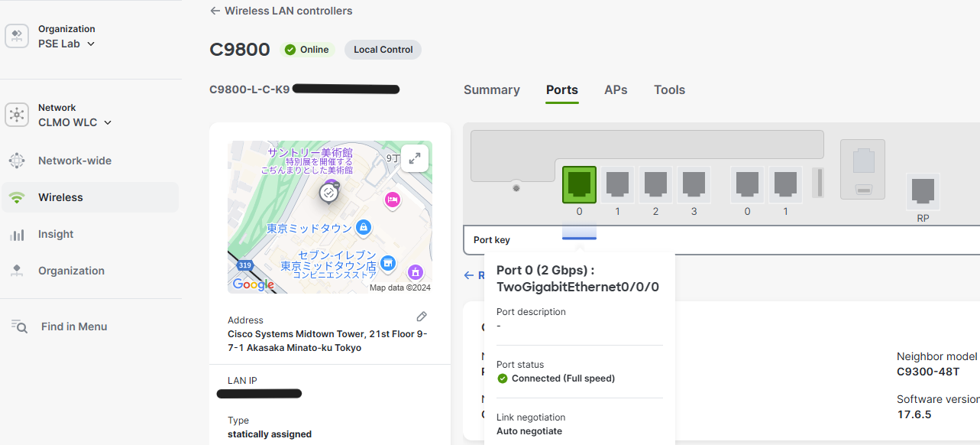
Task: Click the Wireless wifi icon
Action: pyautogui.click(x=17, y=197)
